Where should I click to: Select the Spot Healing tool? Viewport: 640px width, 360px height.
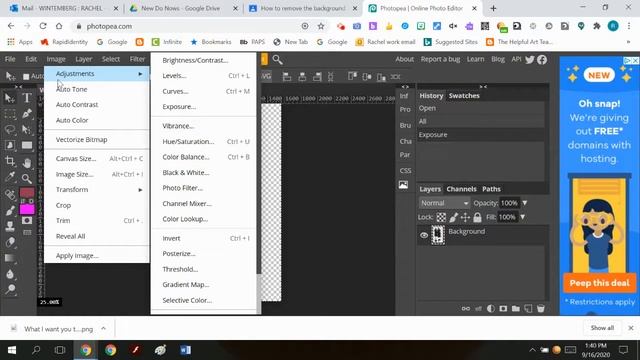tap(10, 195)
